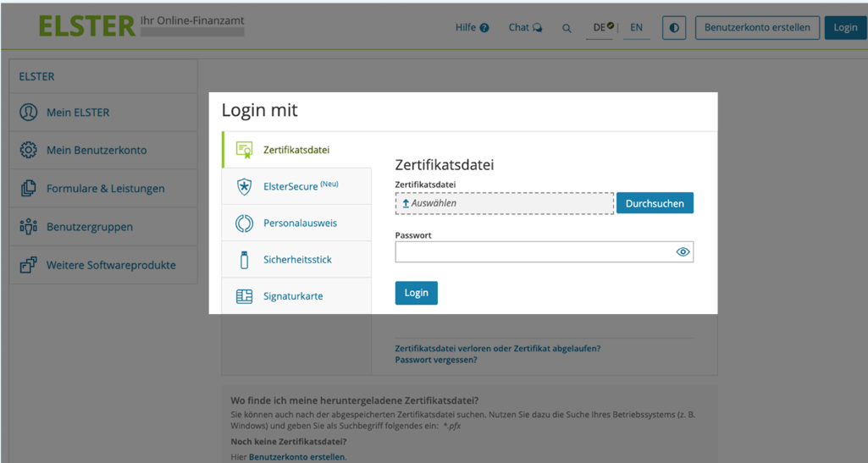Switch language to DE
Image resolution: width=868 pixels, height=463 pixels.
pyautogui.click(x=600, y=27)
